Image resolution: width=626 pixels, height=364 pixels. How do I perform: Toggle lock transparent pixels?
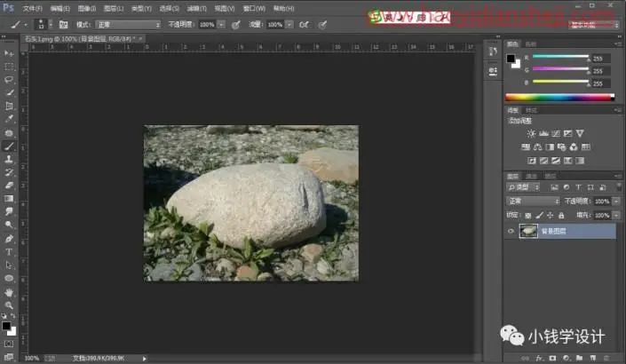pyautogui.click(x=527, y=216)
